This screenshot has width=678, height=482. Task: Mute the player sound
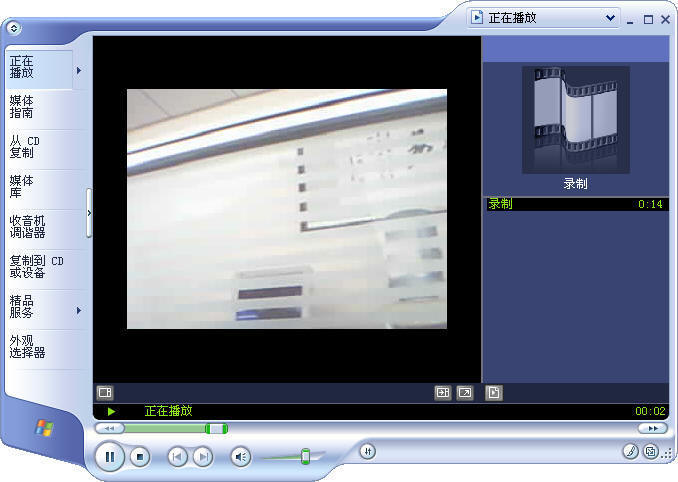click(240, 457)
